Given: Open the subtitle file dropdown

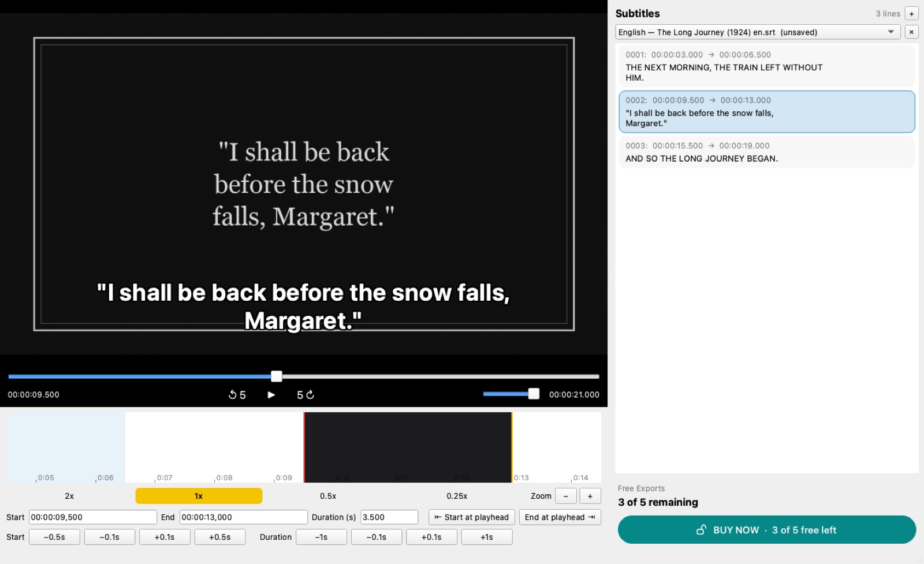Looking at the screenshot, I should [758, 32].
